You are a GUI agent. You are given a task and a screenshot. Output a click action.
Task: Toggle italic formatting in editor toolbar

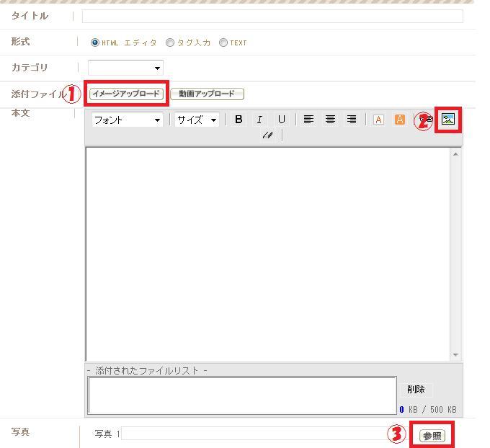point(259,120)
